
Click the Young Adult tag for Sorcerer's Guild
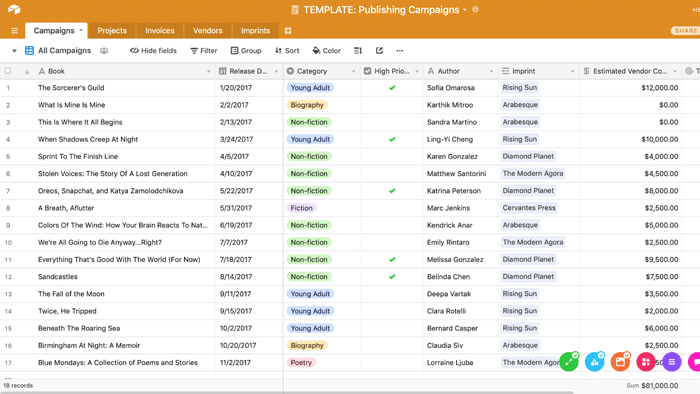point(310,88)
